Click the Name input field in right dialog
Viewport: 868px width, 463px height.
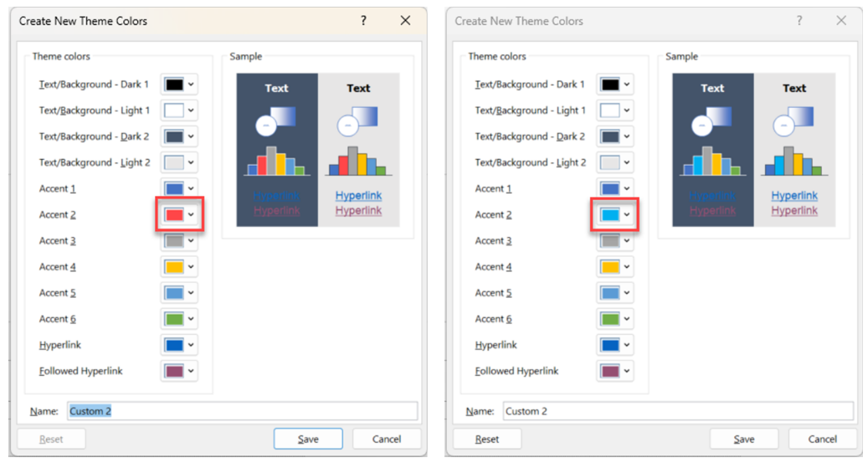(x=678, y=411)
